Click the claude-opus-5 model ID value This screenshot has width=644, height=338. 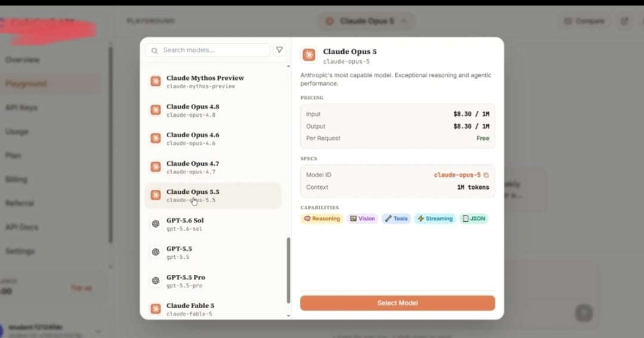(457, 175)
